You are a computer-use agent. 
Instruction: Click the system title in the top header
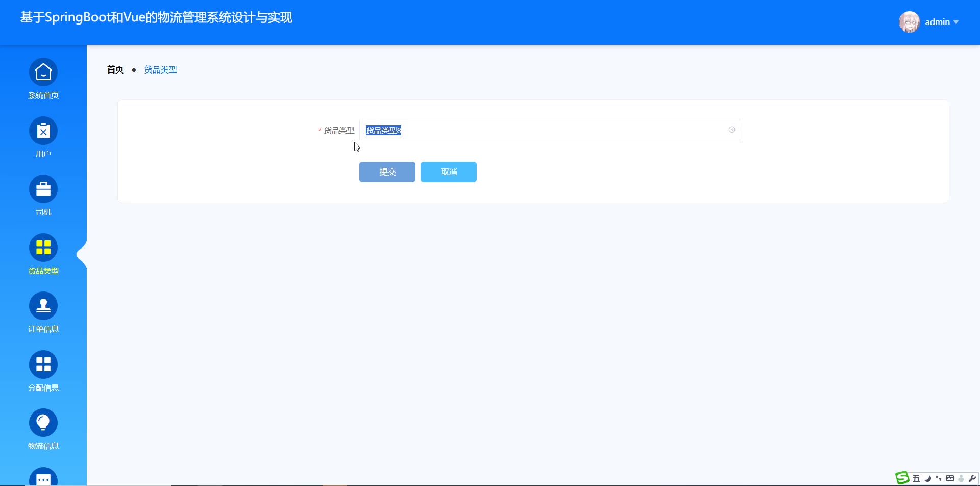click(156, 17)
